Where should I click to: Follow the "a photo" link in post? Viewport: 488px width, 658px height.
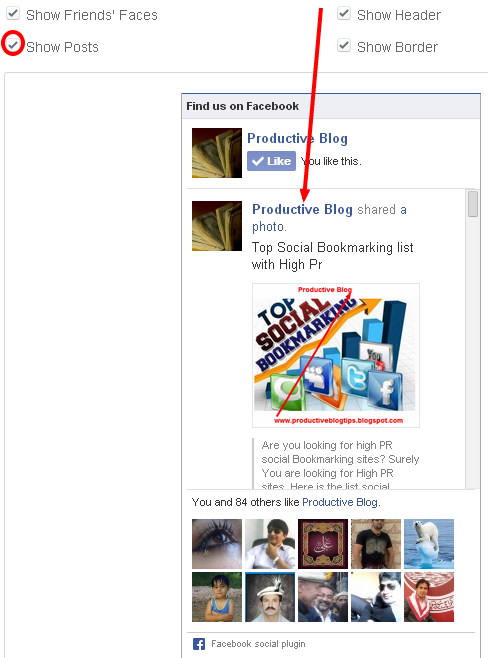pyautogui.click(x=329, y=218)
